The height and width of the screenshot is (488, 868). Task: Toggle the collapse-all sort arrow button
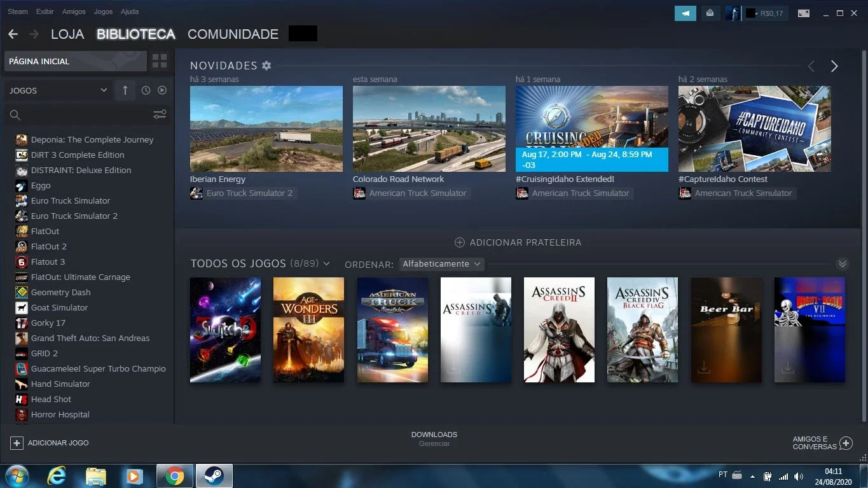[125, 90]
